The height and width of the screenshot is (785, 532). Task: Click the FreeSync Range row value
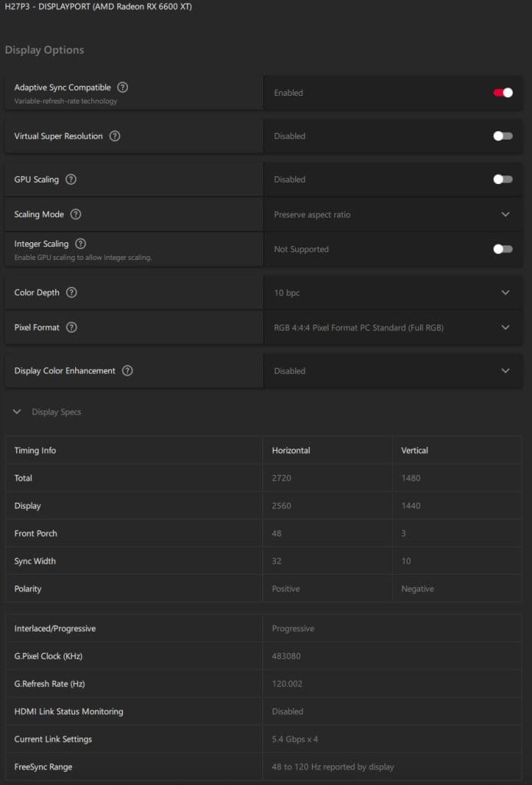click(x=333, y=767)
